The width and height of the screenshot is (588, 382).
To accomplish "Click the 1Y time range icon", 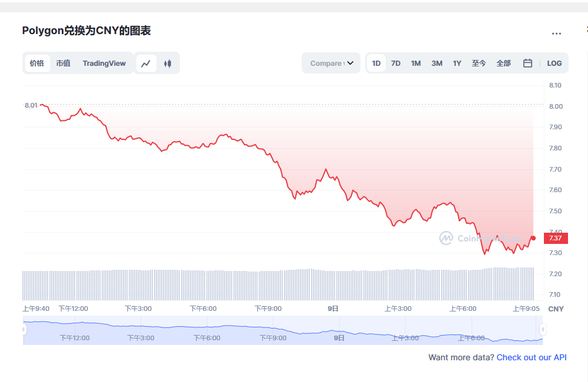I will point(457,63).
